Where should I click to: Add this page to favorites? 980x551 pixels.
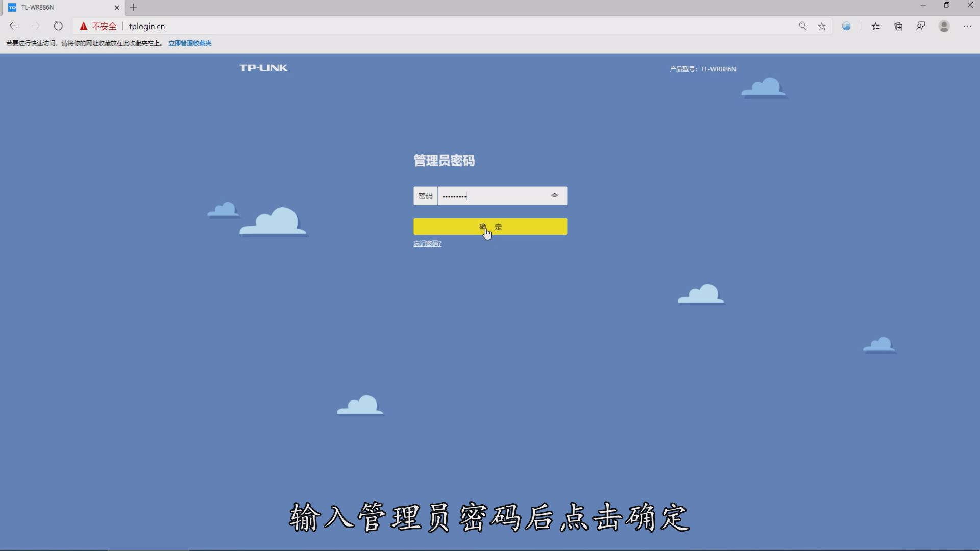(822, 26)
